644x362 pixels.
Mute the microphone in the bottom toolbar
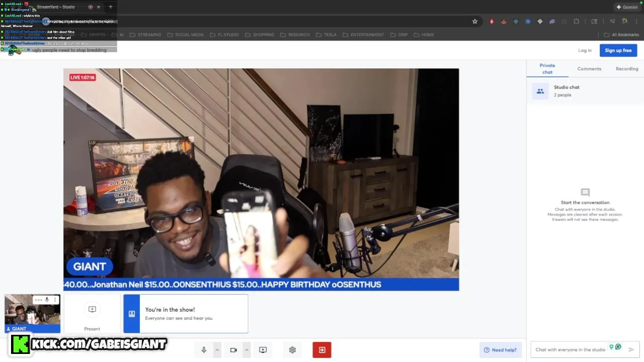pyautogui.click(x=204, y=350)
